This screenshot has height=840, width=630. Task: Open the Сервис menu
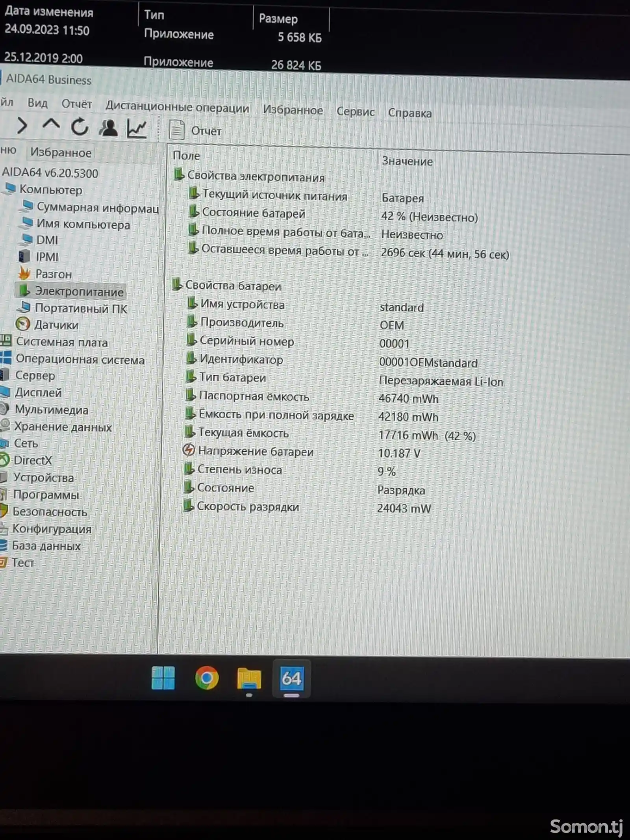[356, 111]
